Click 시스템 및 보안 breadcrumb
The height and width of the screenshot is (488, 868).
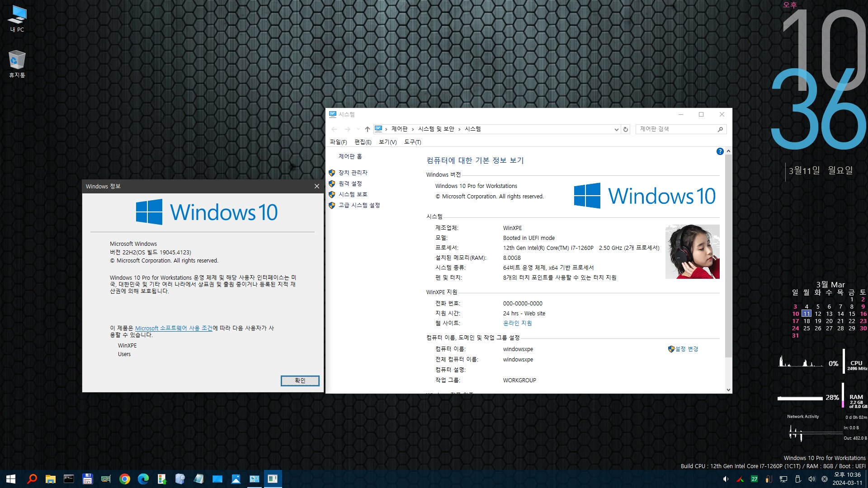pos(436,129)
